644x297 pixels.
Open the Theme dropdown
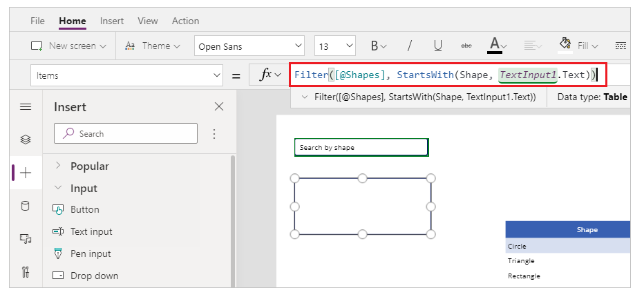point(153,46)
